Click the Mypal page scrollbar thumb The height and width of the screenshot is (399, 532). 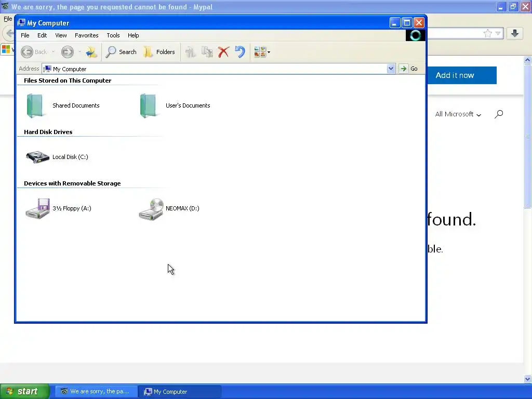click(x=527, y=136)
